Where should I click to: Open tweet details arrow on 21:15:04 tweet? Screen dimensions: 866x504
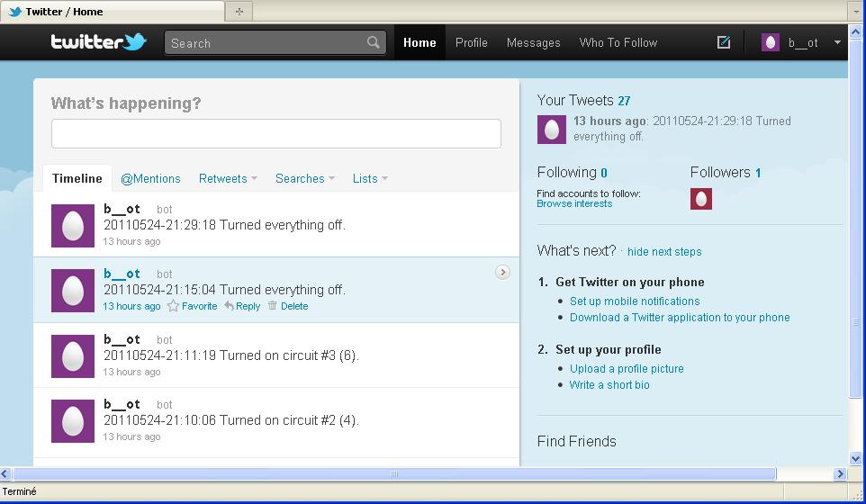(x=502, y=272)
